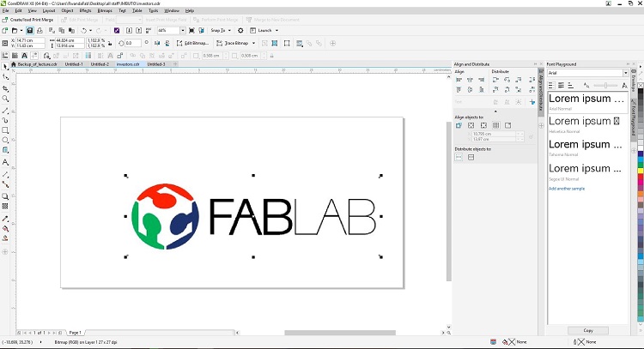Select the Transparency tool
The height and width of the screenshot is (349, 644).
[x=5, y=206]
